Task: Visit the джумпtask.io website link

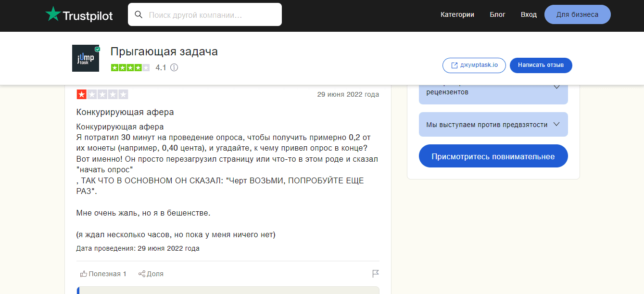Action: [474, 65]
